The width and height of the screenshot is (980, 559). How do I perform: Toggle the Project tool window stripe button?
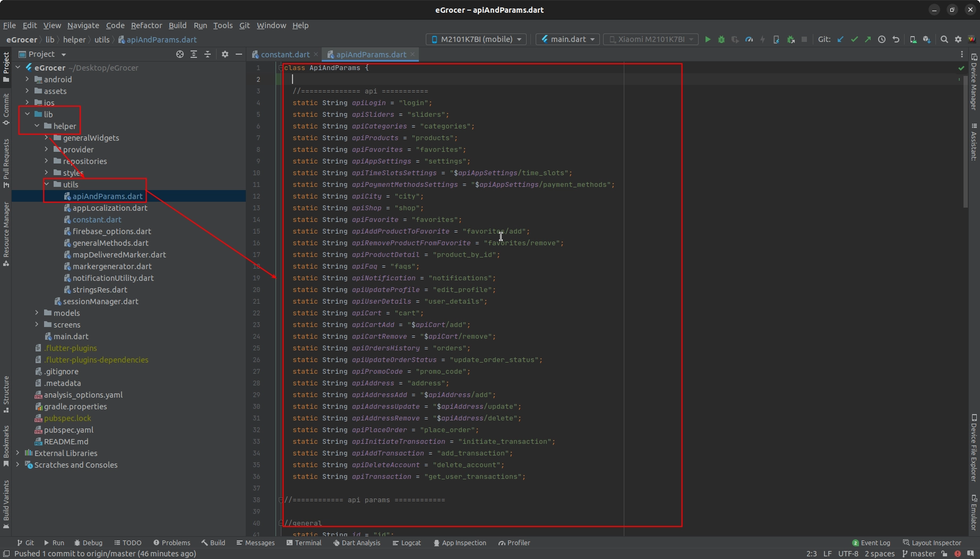coord(6,67)
